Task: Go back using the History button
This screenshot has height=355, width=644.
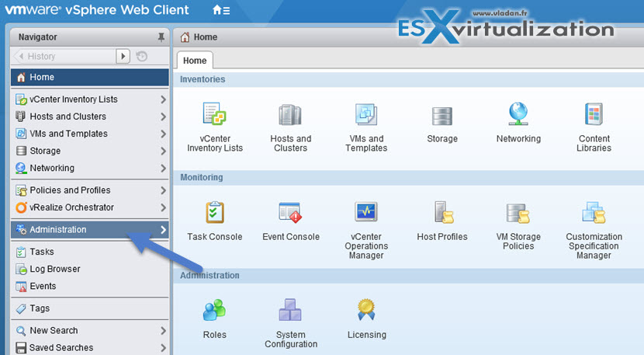Action: tap(64, 56)
